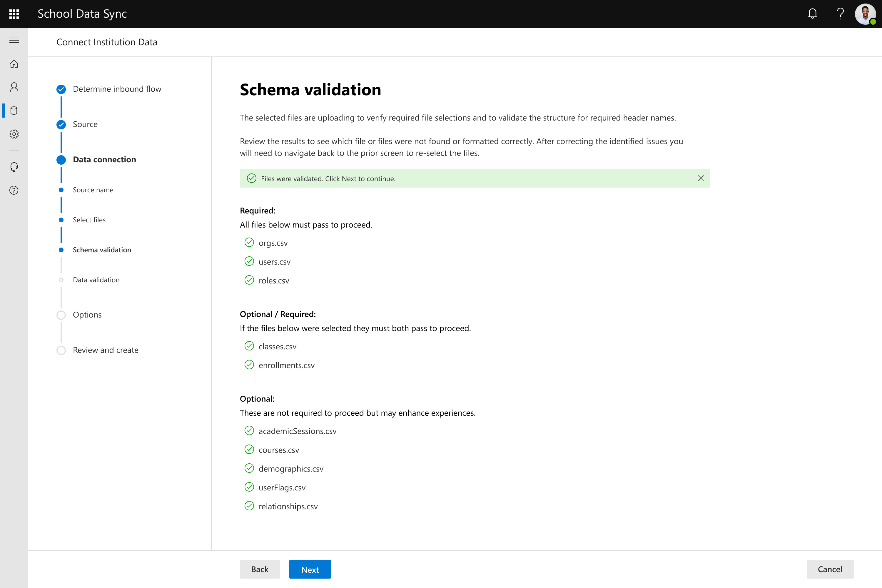Click the green check beside demographics.csv

pyautogui.click(x=249, y=468)
